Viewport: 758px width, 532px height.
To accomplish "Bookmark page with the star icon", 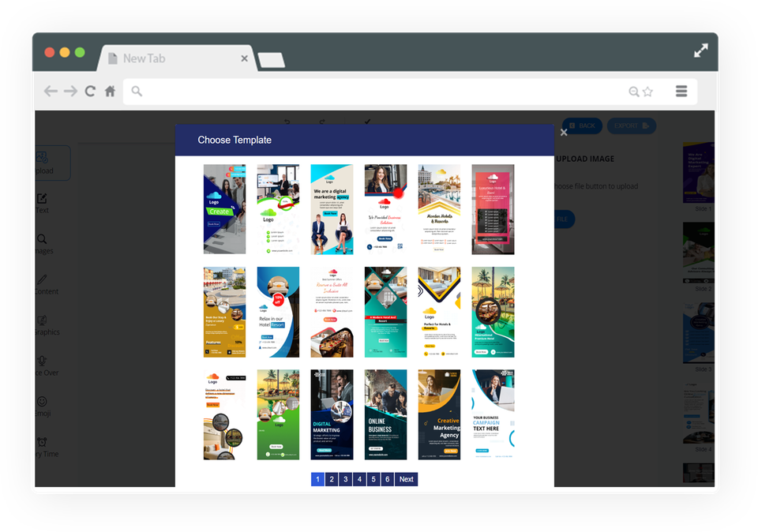I will coord(647,92).
